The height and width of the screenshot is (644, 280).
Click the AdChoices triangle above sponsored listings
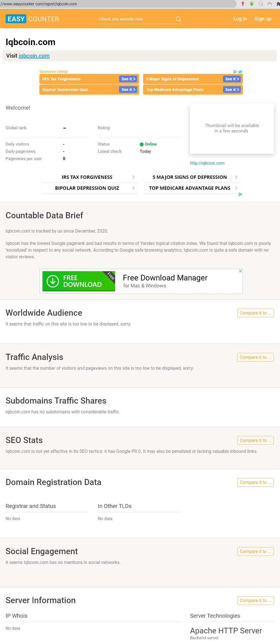[235, 72]
